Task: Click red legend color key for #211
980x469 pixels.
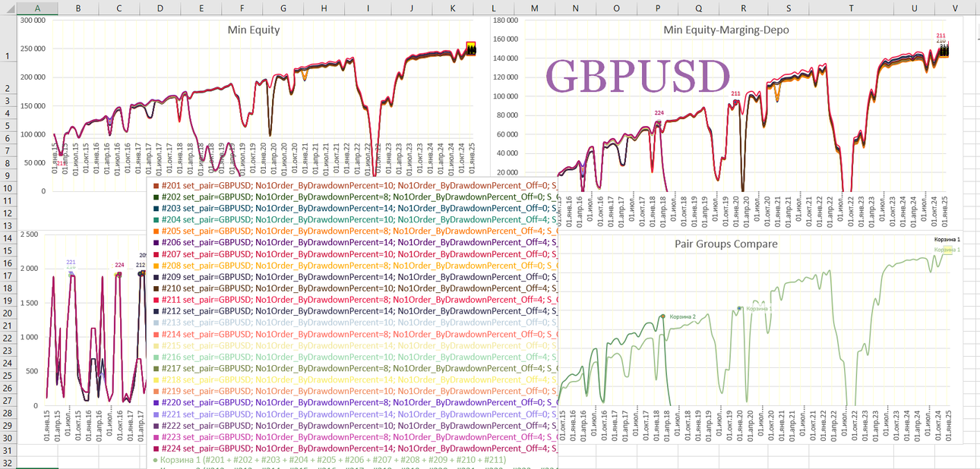Action: [156, 300]
